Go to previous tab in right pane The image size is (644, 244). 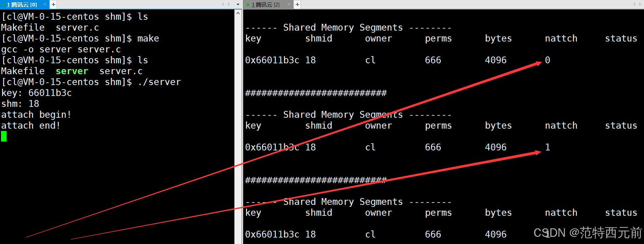tap(634, 4)
